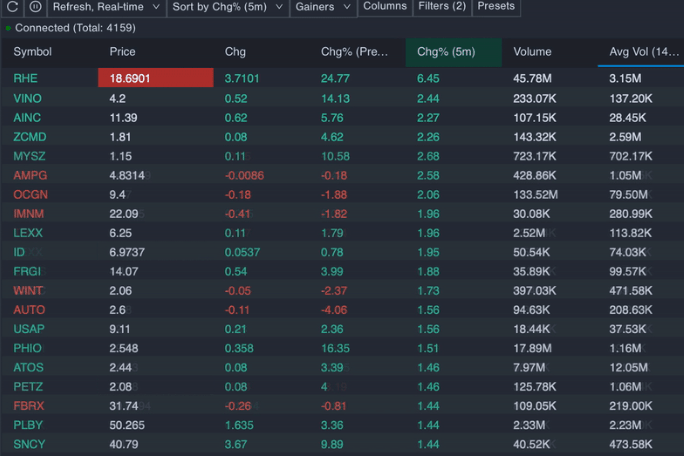Image resolution: width=684 pixels, height=457 pixels.
Task: Click the pause icon in toolbar
Action: 35,7
